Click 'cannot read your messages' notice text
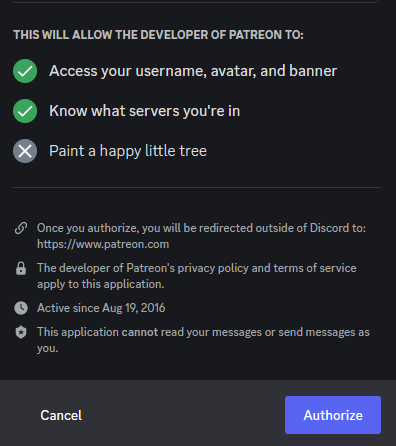The height and width of the screenshot is (446, 396). (x=203, y=340)
